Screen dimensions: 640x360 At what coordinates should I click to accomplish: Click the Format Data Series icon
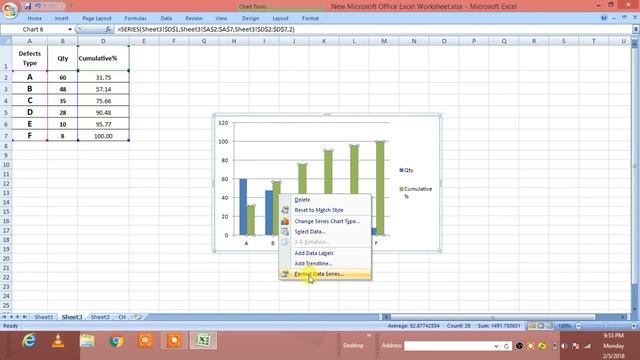point(285,274)
